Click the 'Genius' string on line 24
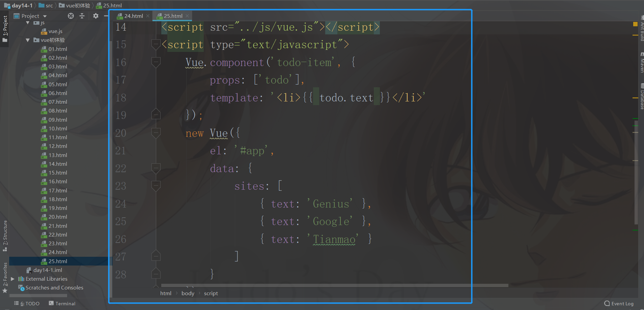Image resolution: width=644 pixels, height=310 pixels. pyautogui.click(x=330, y=204)
